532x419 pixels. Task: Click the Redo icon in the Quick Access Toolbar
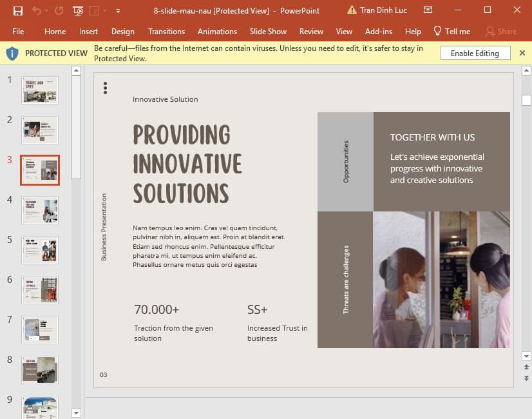pyautogui.click(x=59, y=10)
